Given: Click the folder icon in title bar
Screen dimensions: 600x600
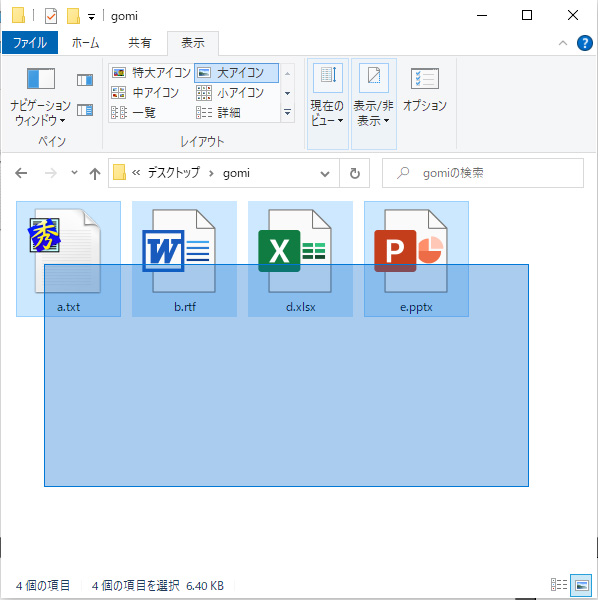Looking at the screenshot, I should point(18,15).
